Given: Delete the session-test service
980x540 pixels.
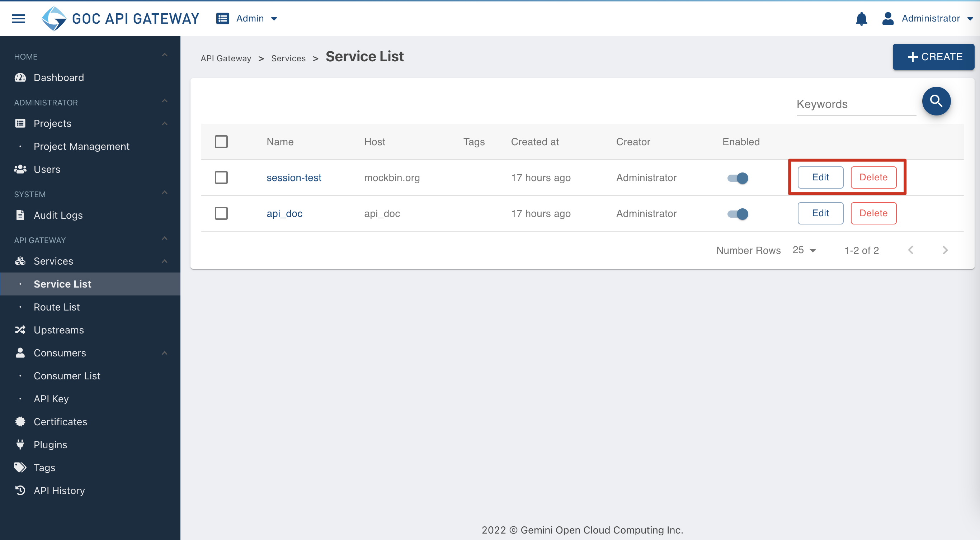Looking at the screenshot, I should pyautogui.click(x=873, y=177).
